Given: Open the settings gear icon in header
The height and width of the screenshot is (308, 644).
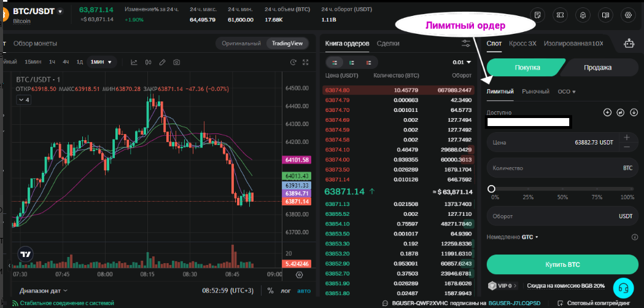Looking at the screenshot, I should [628, 15].
